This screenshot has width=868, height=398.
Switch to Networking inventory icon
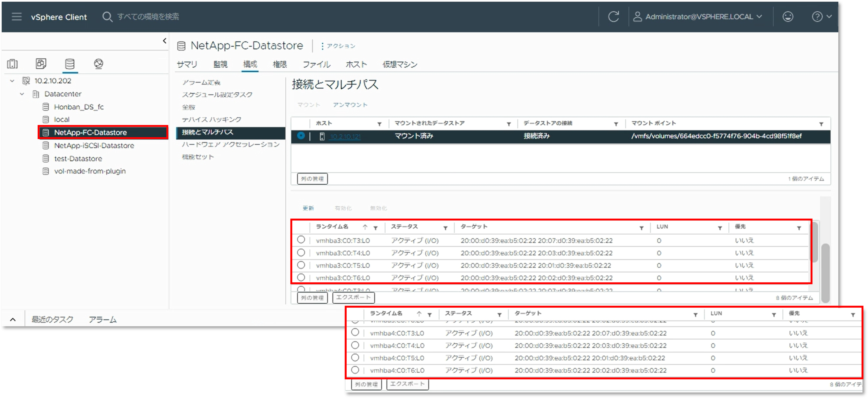(98, 64)
